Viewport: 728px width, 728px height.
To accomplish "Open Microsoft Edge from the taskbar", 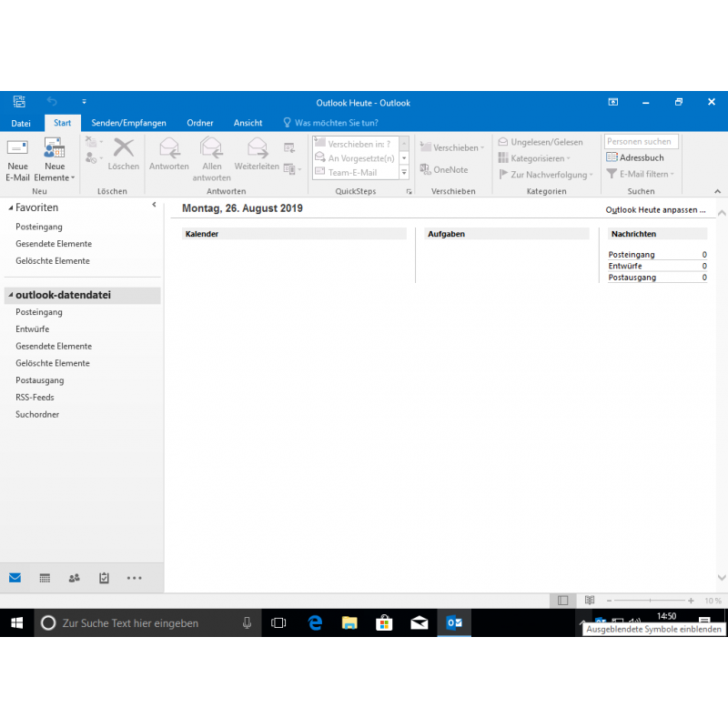I will pos(315,622).
